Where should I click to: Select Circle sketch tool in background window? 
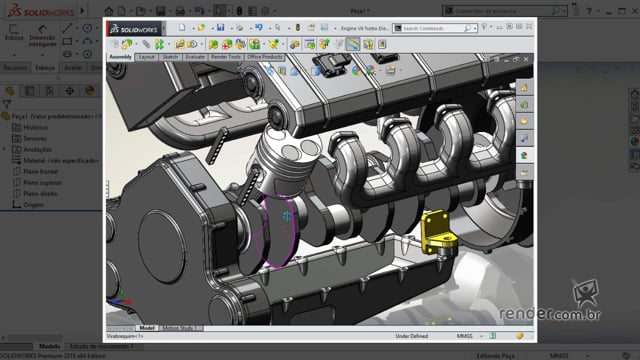87,28
